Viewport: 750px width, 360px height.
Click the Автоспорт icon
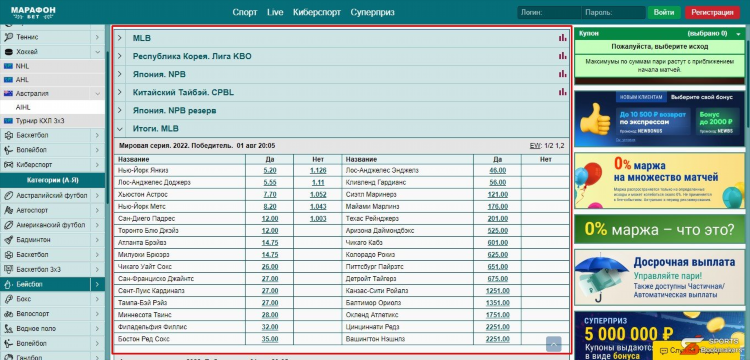[8, 210]
